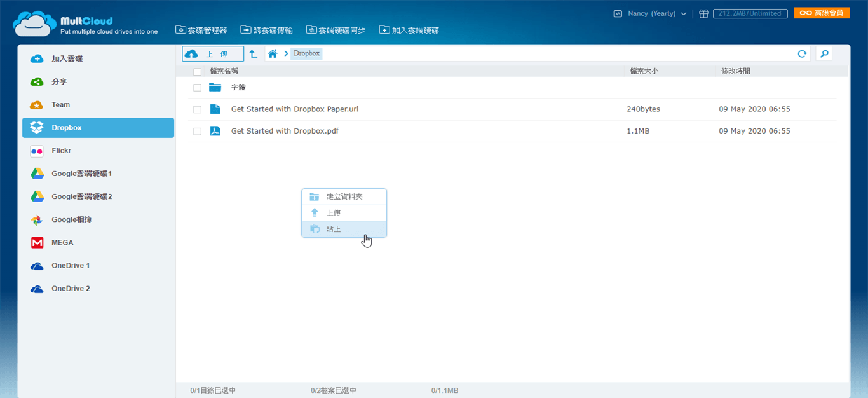
Task: Click the 212.2MB/Unlimited traffic indicator
Action: tap(750, 13)
